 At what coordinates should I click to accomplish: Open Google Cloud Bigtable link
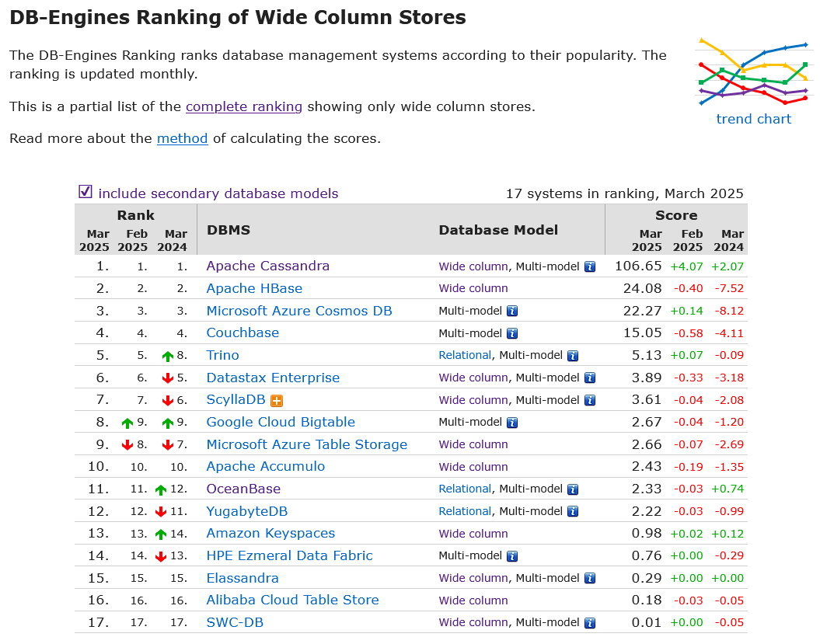[x=281, y=423]
